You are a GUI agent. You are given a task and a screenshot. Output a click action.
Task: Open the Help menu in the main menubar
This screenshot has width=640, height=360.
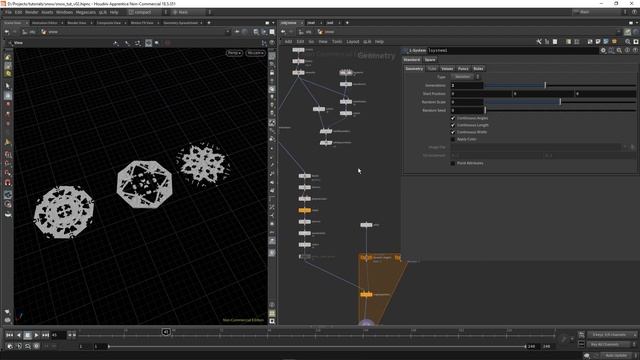click(x=114, y=12)
